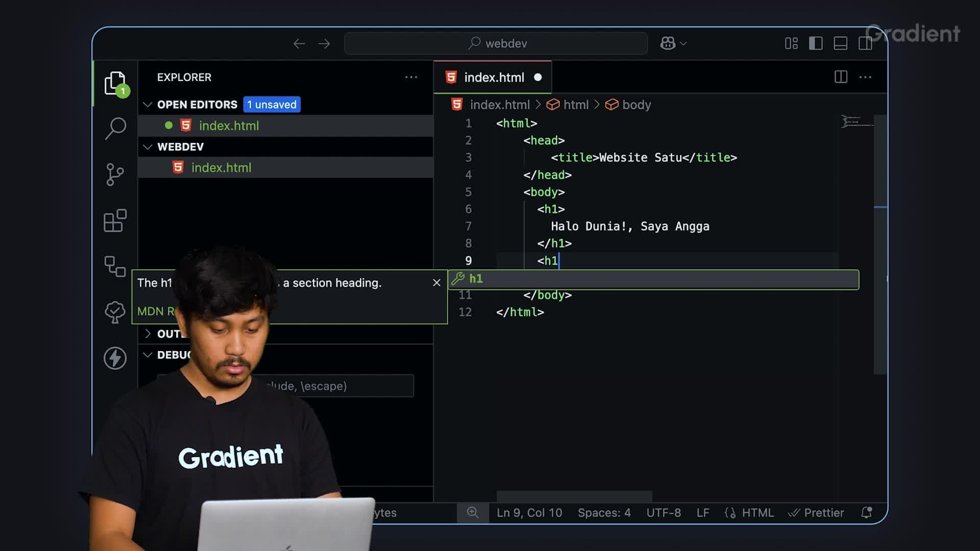Open Source Control view icon

coord(115,174)
